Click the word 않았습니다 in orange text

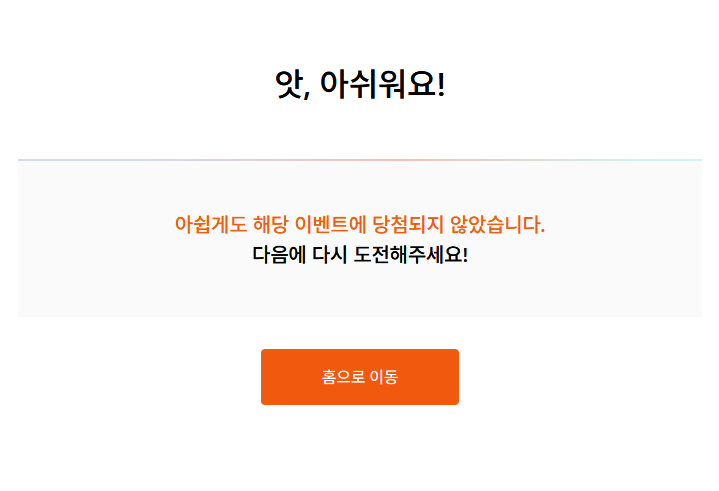498,225
